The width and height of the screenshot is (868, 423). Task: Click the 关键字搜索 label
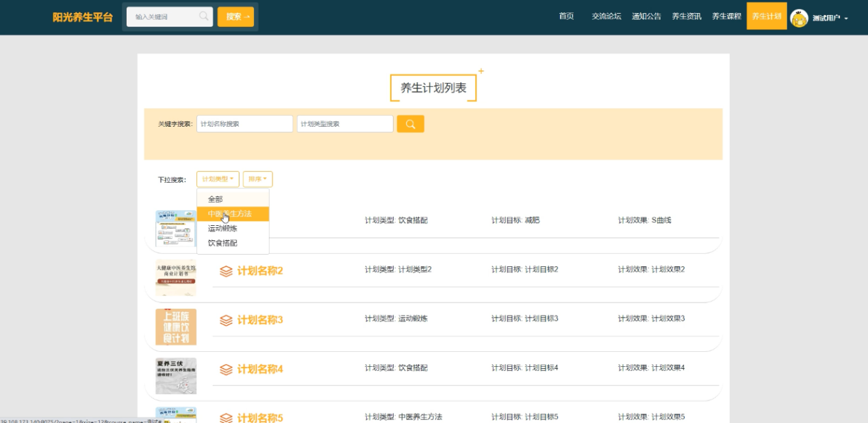[175, 124]
